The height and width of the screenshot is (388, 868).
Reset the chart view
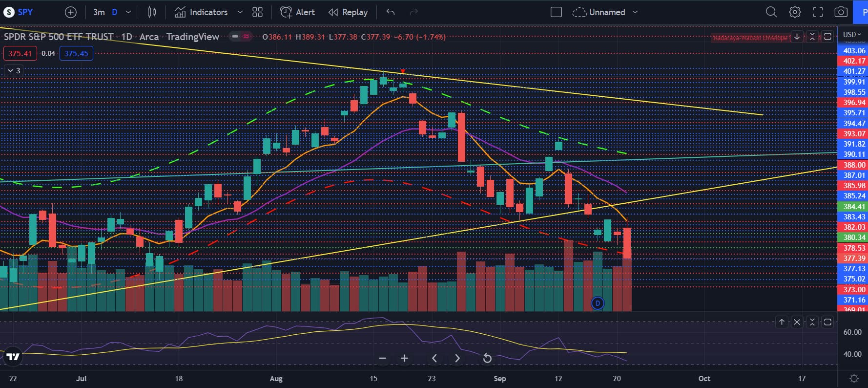point(487,358)
